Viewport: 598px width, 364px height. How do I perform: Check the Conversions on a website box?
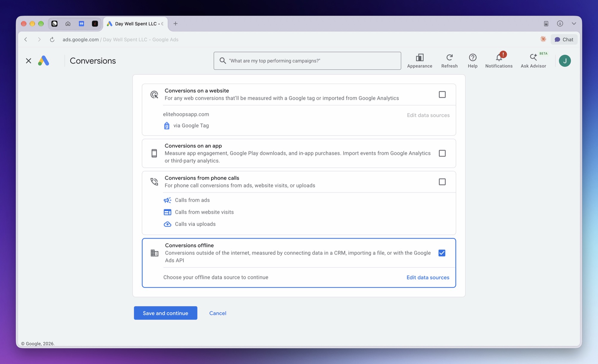click(x=442, y=95)
